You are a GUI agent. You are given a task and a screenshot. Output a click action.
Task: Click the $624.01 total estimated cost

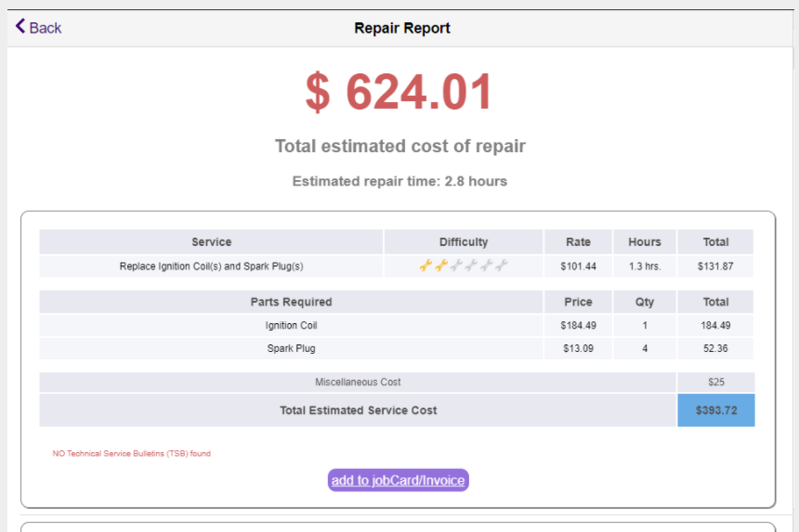point(399,92)
